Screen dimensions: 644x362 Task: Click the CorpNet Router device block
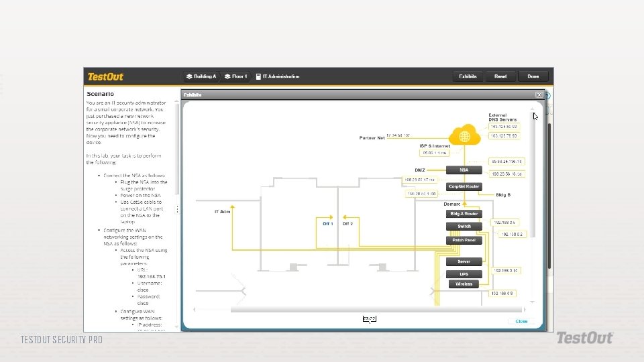point(464,187)
